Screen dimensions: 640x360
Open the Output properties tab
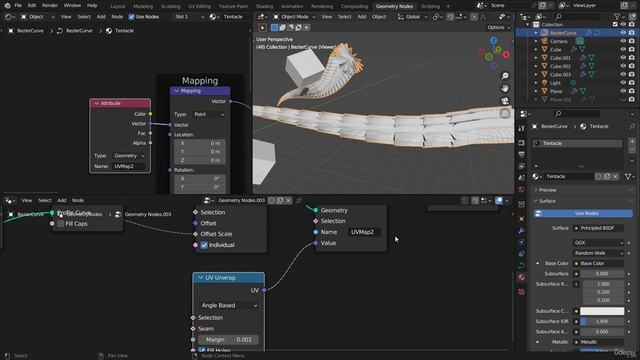[522, 155]
